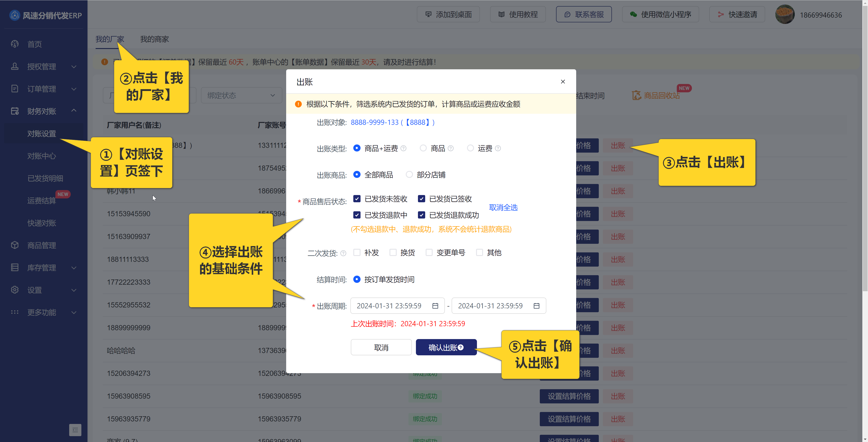
Task: Open the 绑定状态 dropdown
Action: (241, 96)
